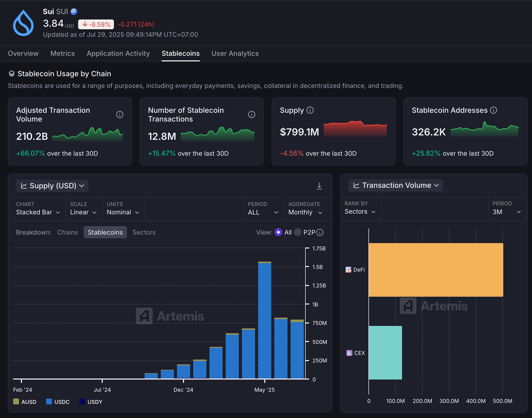Click the info icon next to P2P view
The image size is (532, 418).
point(320,232)
